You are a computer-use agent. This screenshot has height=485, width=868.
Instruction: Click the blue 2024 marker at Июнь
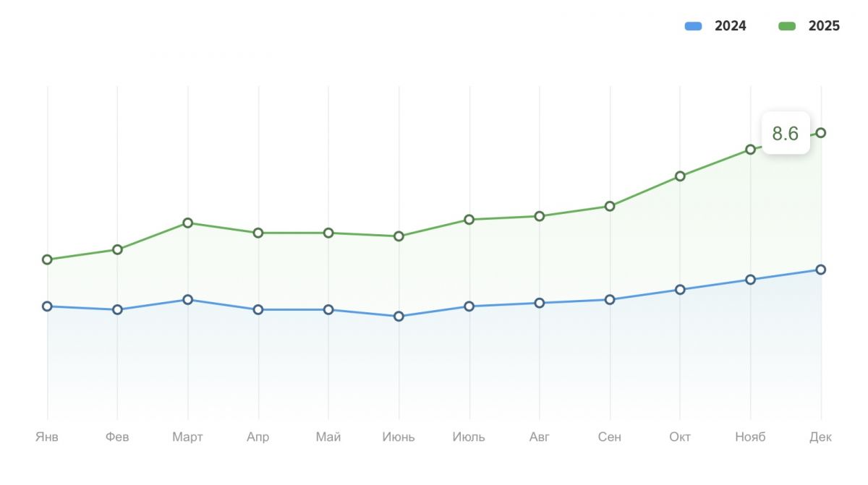tap(399, 317)
